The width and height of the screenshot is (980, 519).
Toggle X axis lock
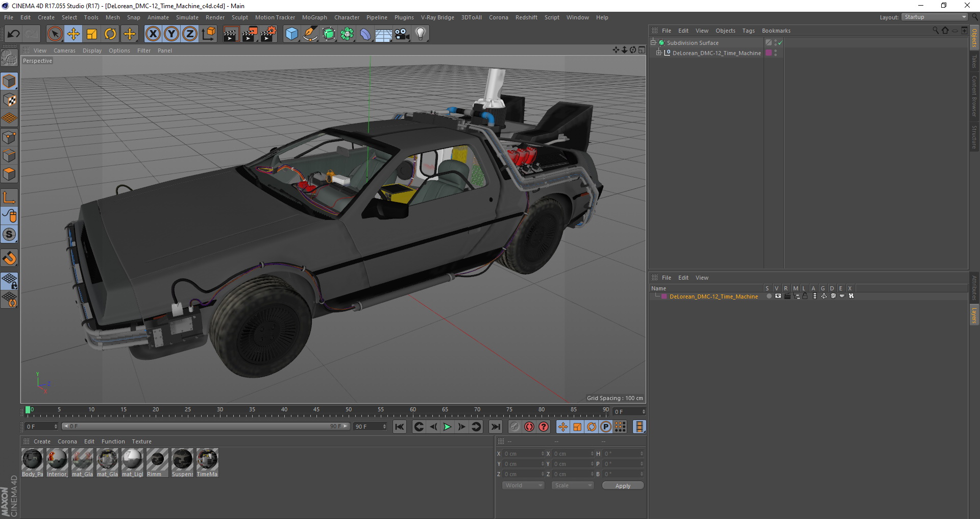(x=153, y=34)
